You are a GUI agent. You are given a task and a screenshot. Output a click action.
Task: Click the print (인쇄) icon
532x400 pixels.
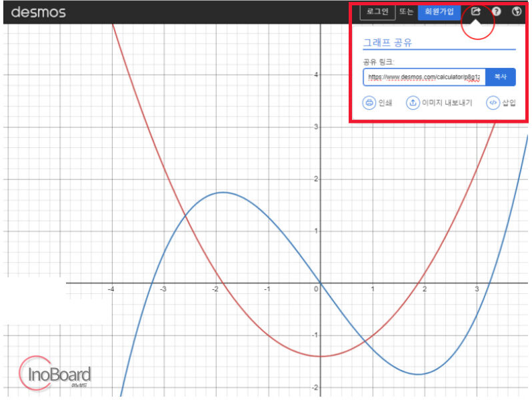click(x=369, y=103)
